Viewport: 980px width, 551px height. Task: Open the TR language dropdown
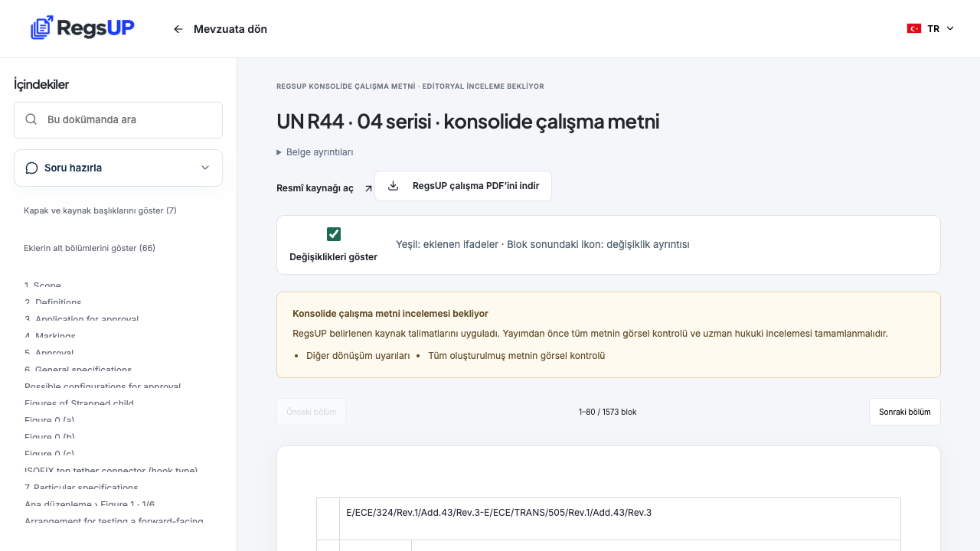coord(931,28)
